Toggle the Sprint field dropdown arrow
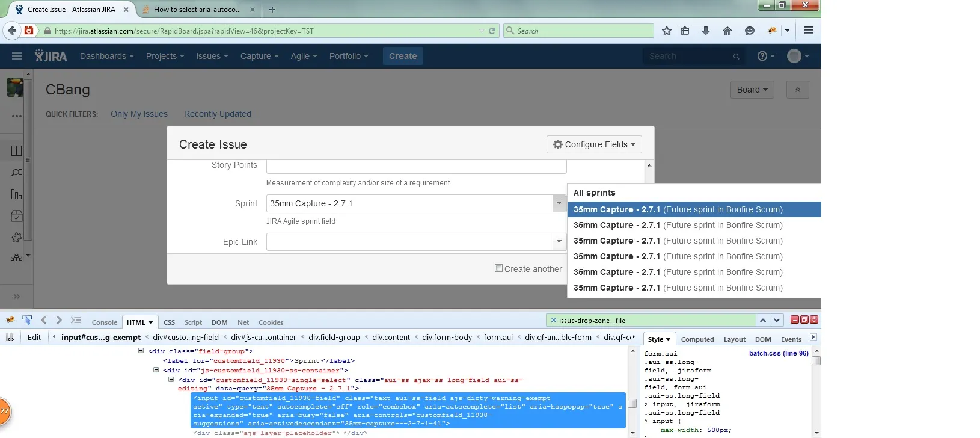Screen dimensions: 980x438 coord(559,203)
